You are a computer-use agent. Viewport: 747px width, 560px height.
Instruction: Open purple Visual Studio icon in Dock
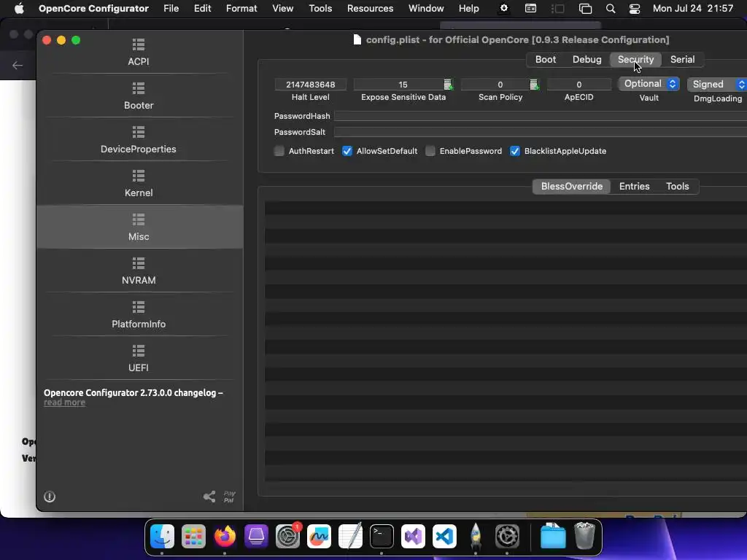tap(413, 537)
